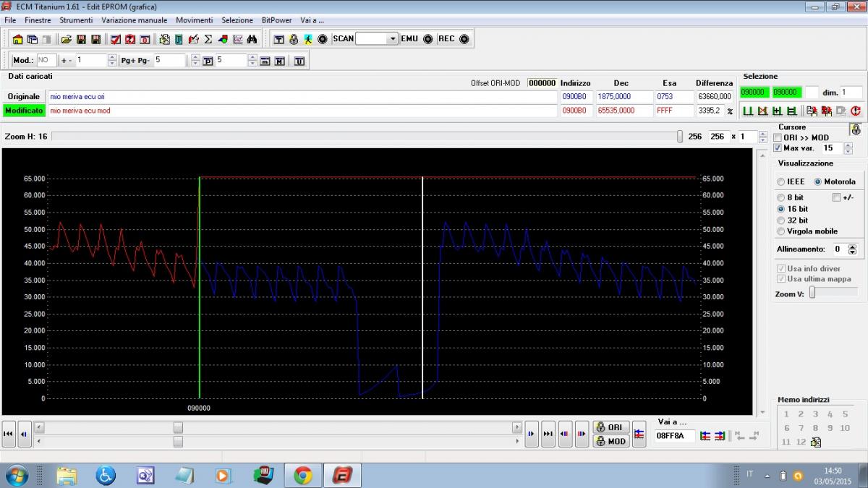Toggle the Max var. checkbox
Viewport: 868px width, 488px height.
(778, 147)
